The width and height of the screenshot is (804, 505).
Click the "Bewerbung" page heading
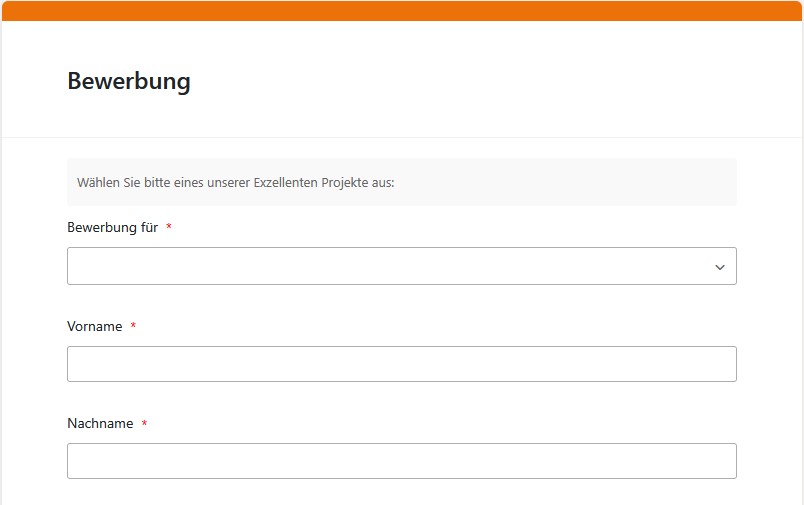click(129, 81)
